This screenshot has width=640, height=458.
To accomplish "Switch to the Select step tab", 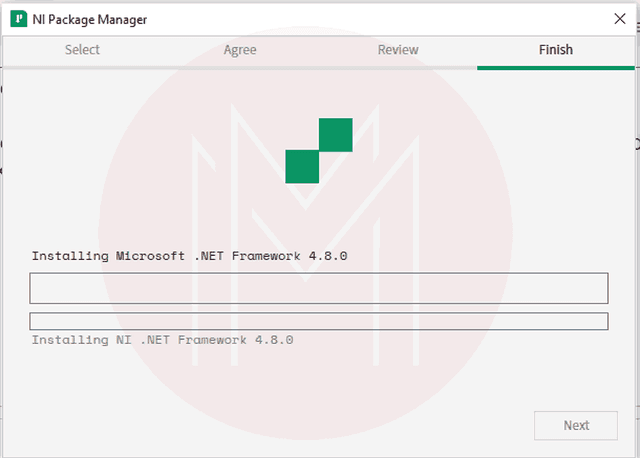I will point(82,50).
